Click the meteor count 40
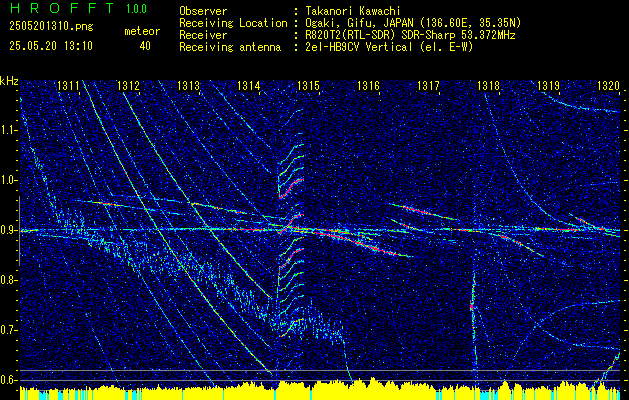 point(145,46)
